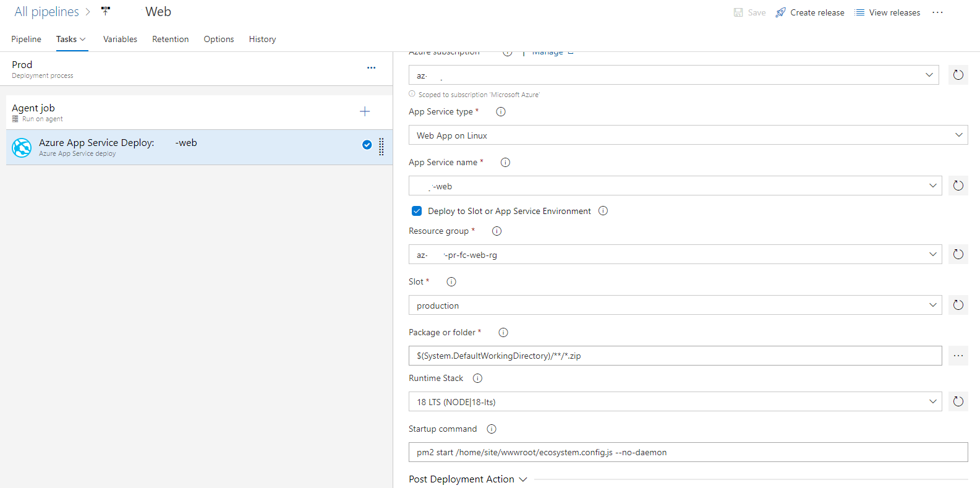Image resolution: width=980 pixels, height=488 pixels.
Task: Click the Package or folder path field
Action: point(675,356)
